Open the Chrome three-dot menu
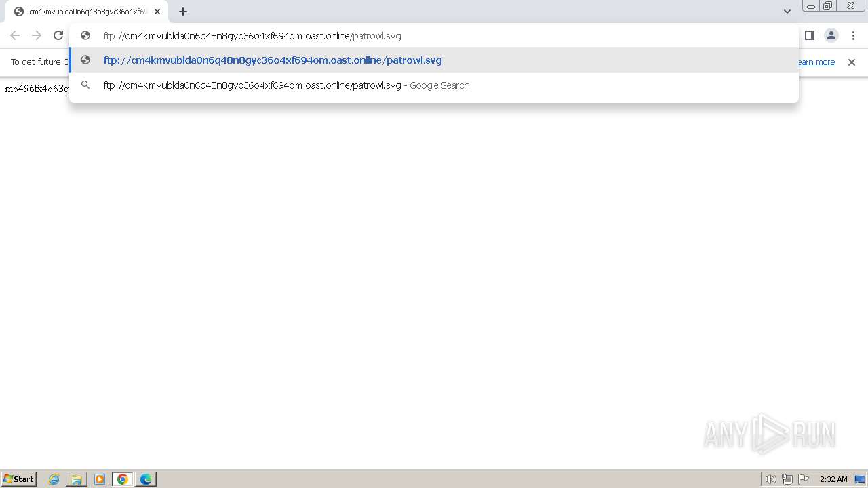Screen dimensions: 868x488 853,35
